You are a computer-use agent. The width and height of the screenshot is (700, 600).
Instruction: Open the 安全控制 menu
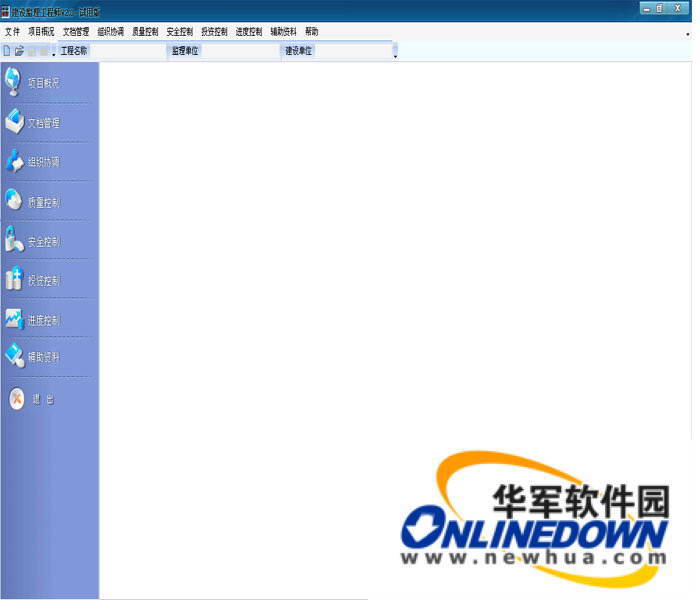(x=179, y=32)
